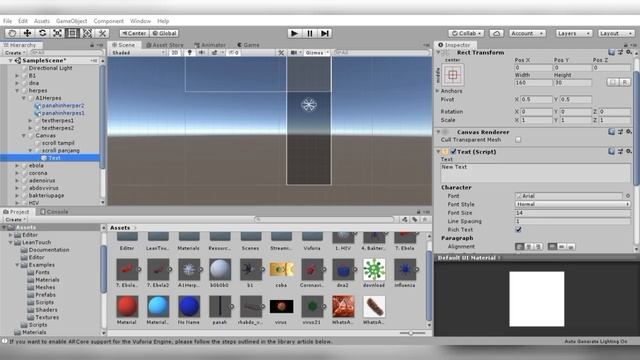The height and width of the screenshot is (360, 640).
Task: Open Rect Transform help icon
Action: point(611,52)
